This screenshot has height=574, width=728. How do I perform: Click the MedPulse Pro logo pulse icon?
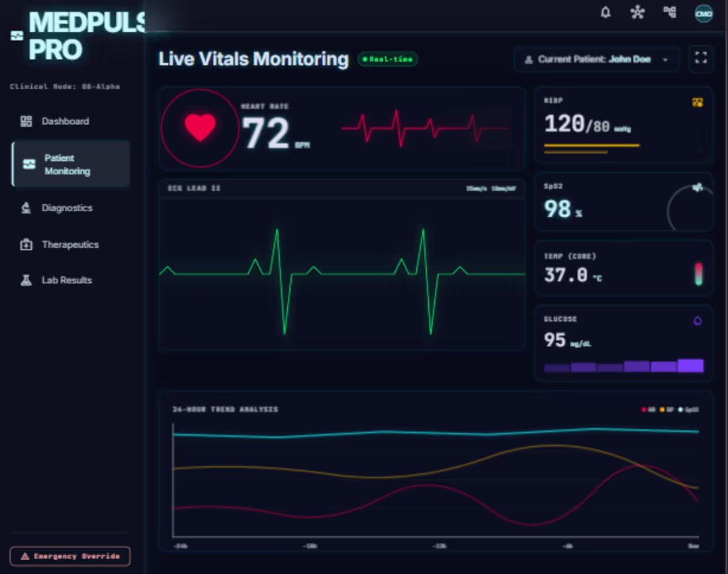[17, 36]
